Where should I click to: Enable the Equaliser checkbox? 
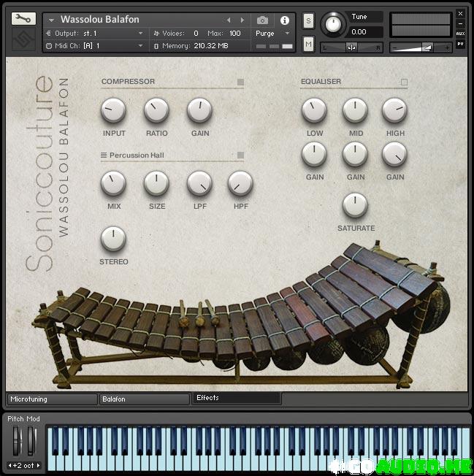point(404,82)
